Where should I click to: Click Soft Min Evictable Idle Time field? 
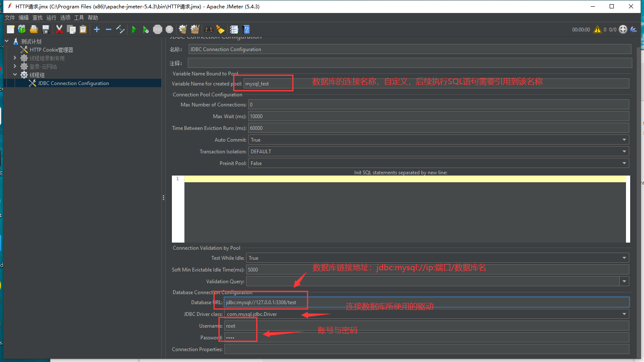pos(438,270)
